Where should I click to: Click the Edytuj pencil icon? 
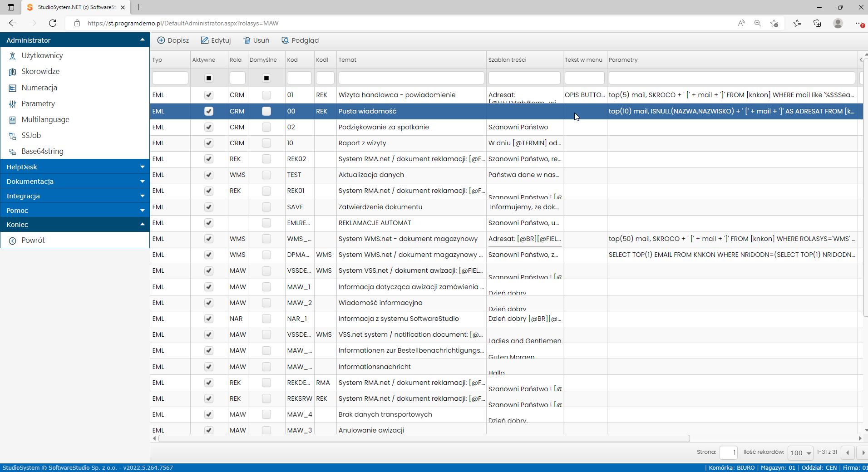205,40
